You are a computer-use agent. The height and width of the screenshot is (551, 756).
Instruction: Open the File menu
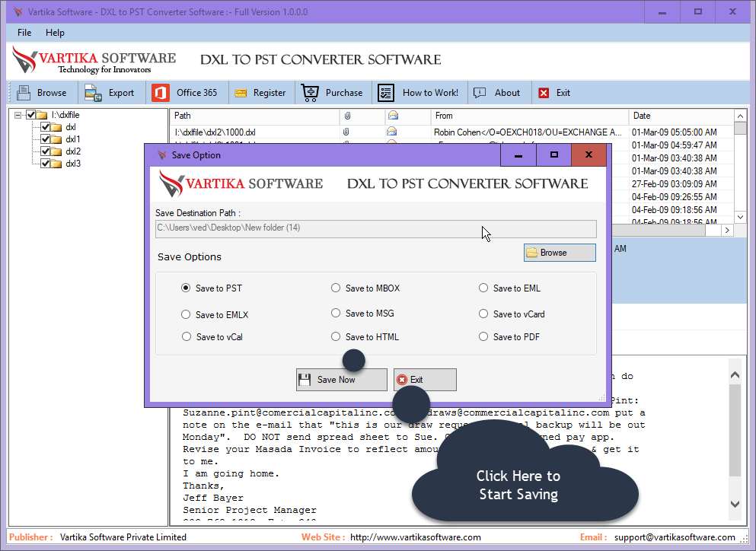tap(24, 32)
